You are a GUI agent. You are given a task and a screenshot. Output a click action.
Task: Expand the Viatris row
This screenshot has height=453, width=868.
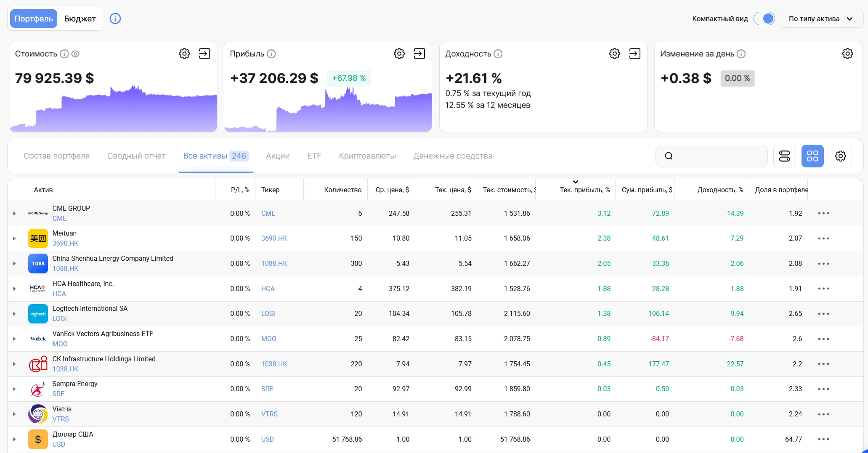14,414
